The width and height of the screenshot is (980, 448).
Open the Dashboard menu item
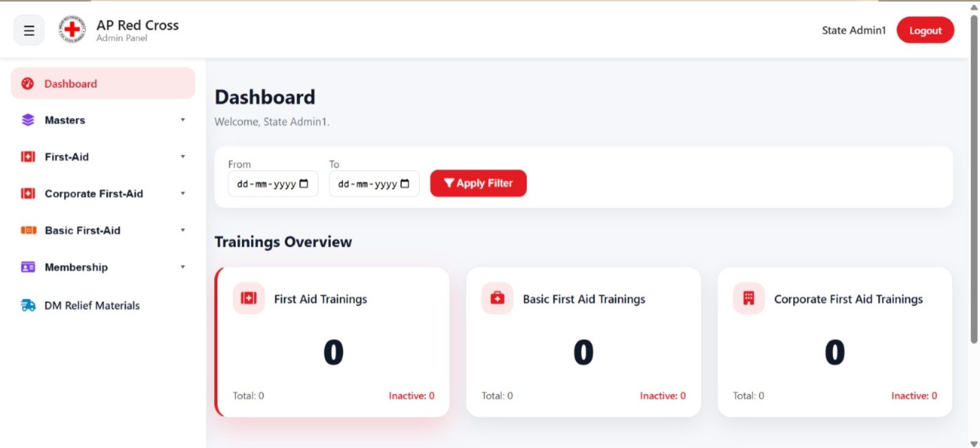click(x=103, y=83)
